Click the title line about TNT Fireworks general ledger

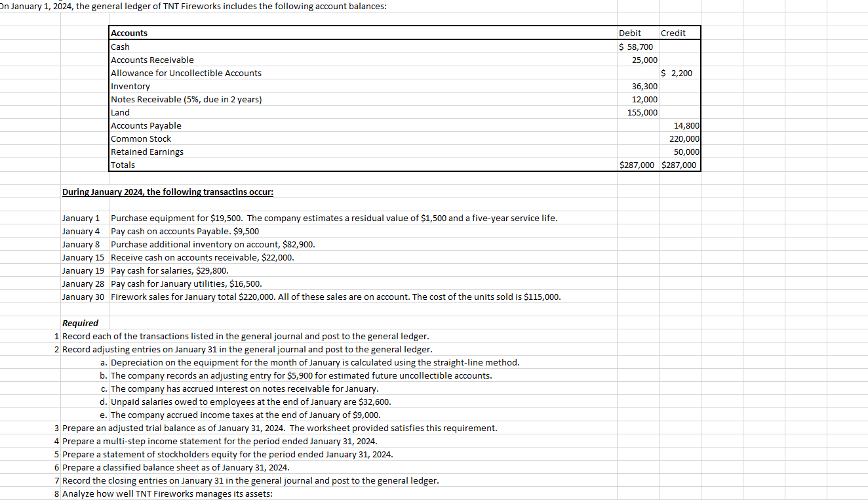pos(193,6)
